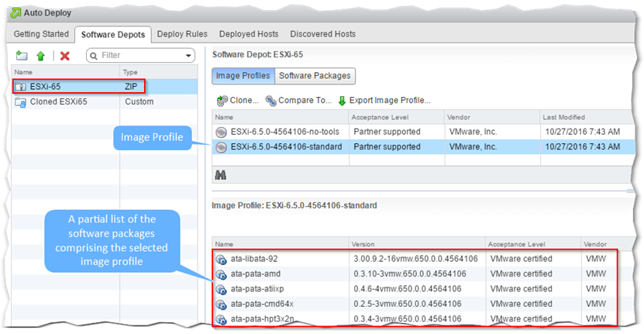Viewport: 644px width, 334px height.
Task: Select the Cloned ESXi65 depot name
Action: pos(58,102)
